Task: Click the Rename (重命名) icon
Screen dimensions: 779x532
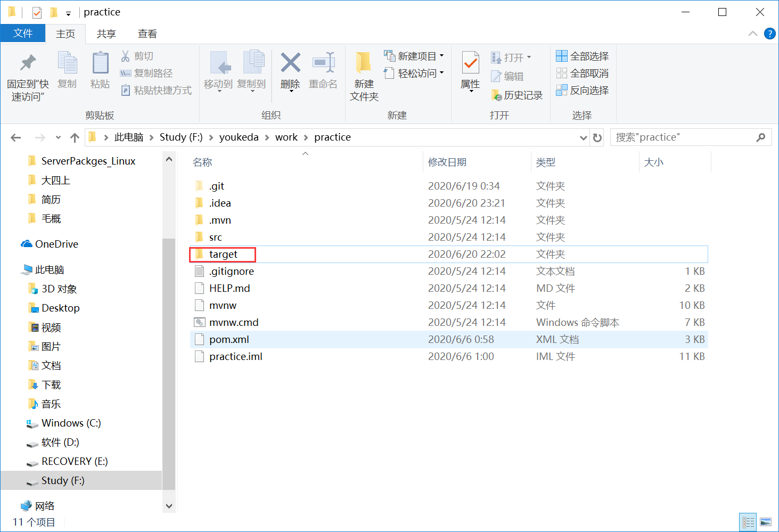Action: (x=323, y=63)
